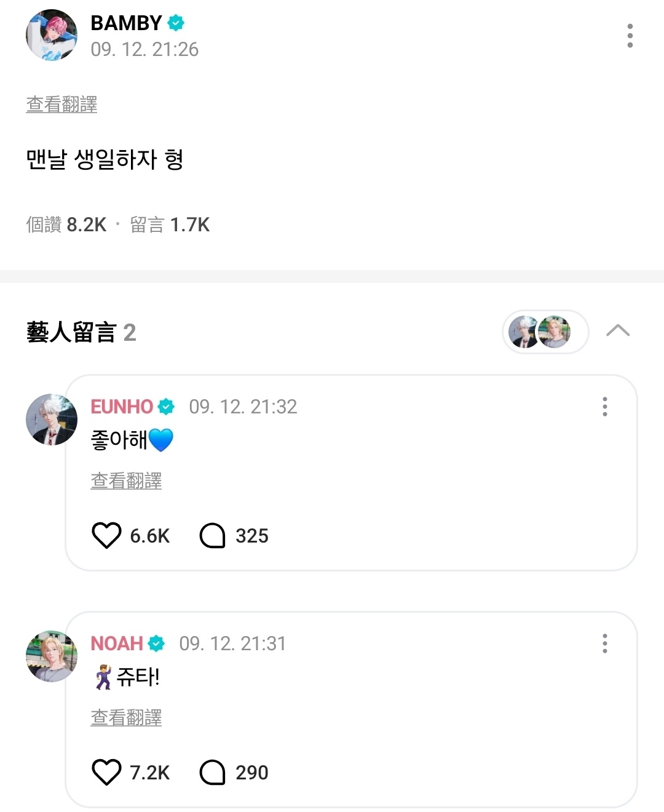View the 留言 1.7K comments count

click(170, 225)
